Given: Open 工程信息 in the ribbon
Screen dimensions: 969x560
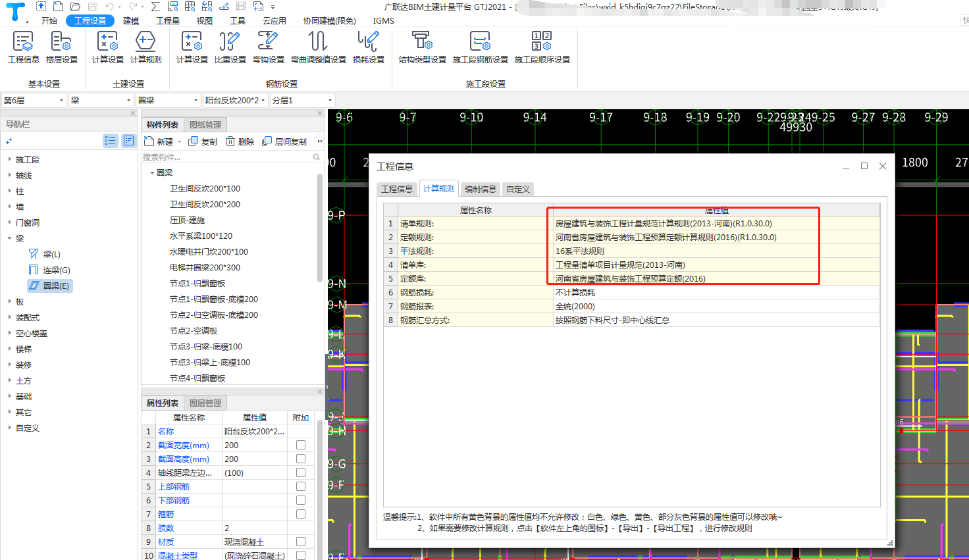Looking at the screenshot, I should [24, 47].
